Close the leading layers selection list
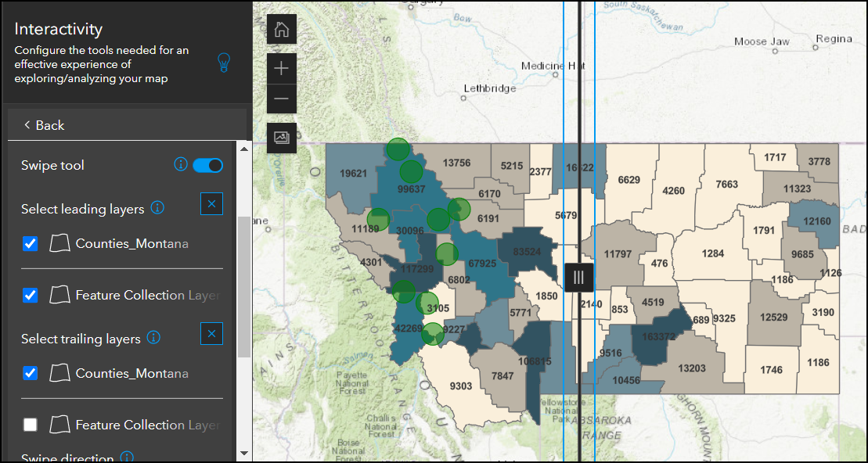Screen dimensions: 868x463 point(212,204)
